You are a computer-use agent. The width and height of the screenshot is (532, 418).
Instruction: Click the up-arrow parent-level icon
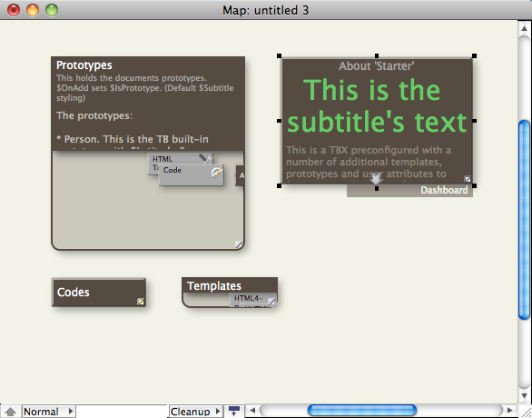(11, 412)
